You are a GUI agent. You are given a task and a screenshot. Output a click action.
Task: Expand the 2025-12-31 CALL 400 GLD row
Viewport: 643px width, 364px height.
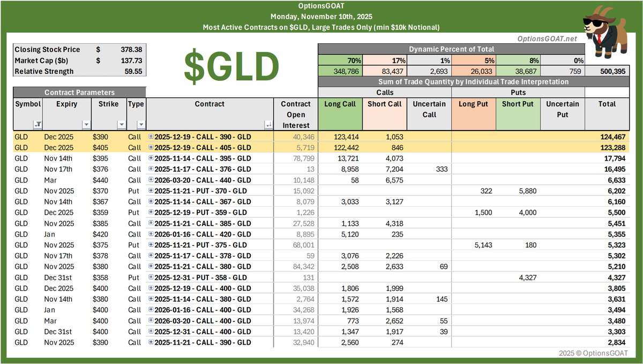coord(151,332)
